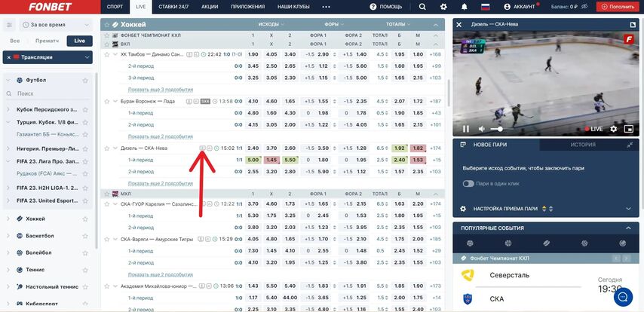Favorite the Дизель — СКА-Нева match star

[x=107, y=148]
